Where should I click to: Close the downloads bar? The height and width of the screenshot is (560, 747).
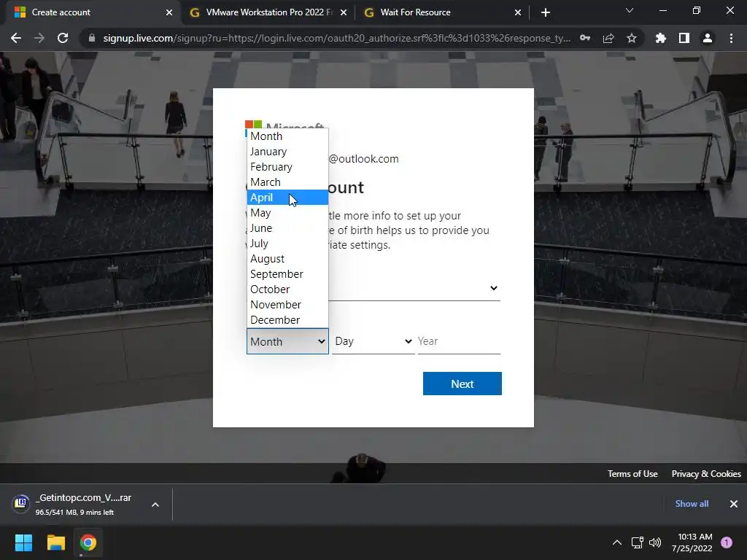[x=734, y=504]
